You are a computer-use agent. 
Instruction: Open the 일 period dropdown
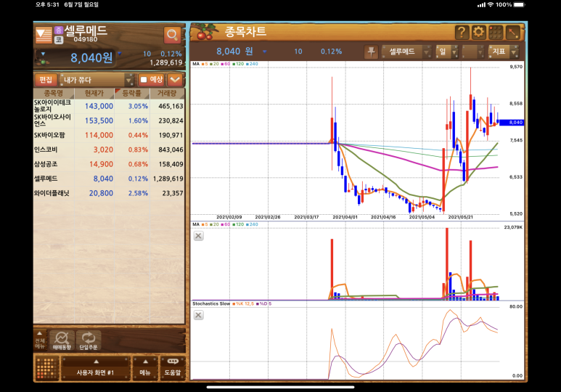pyautogui.click(x=447, y=52)
